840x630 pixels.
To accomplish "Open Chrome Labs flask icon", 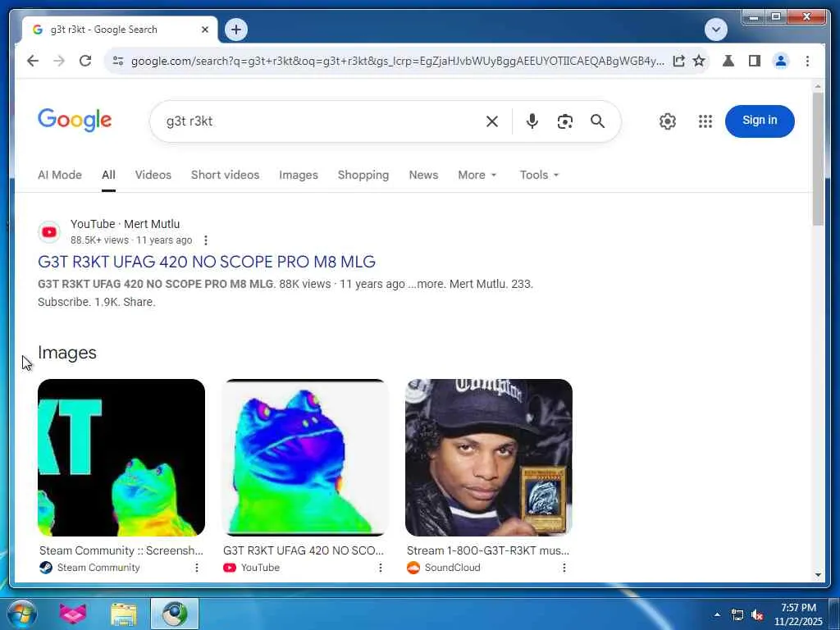I will [x=728, y=61].
